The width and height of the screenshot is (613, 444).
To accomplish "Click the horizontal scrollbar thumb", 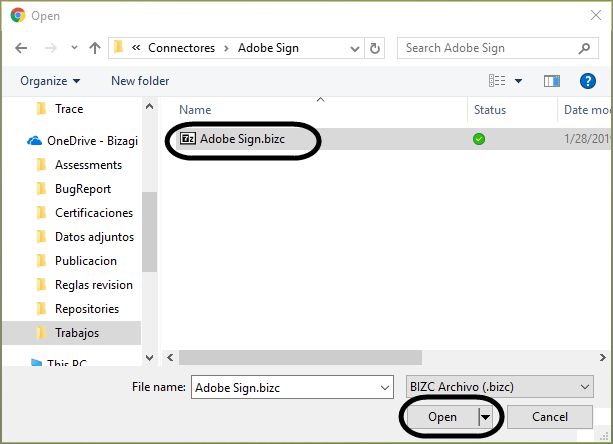I will click(300, 358).
